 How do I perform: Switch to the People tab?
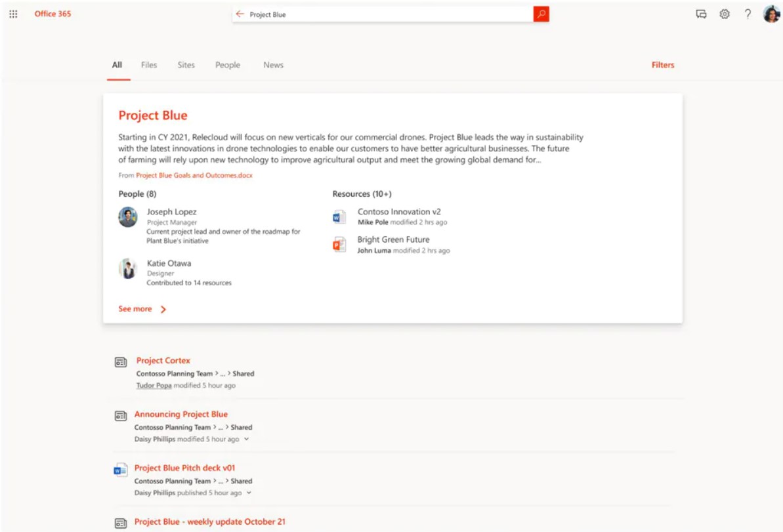click(227, 64)
